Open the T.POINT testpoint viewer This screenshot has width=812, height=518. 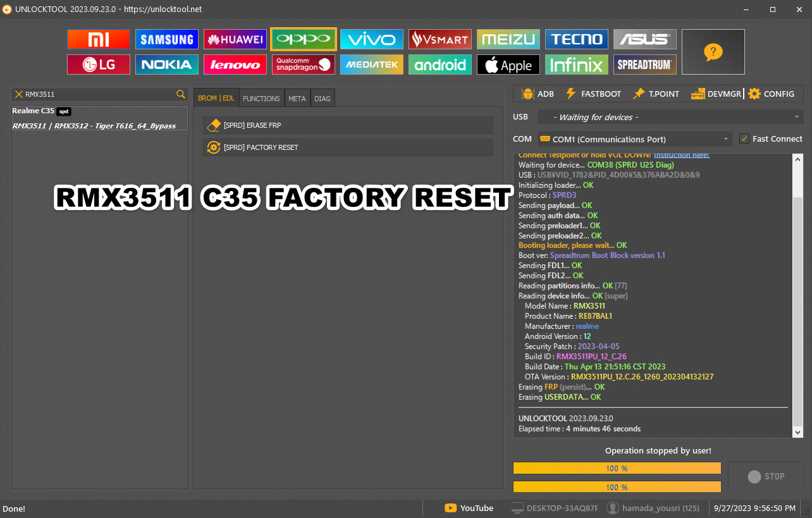click(656, 94)
